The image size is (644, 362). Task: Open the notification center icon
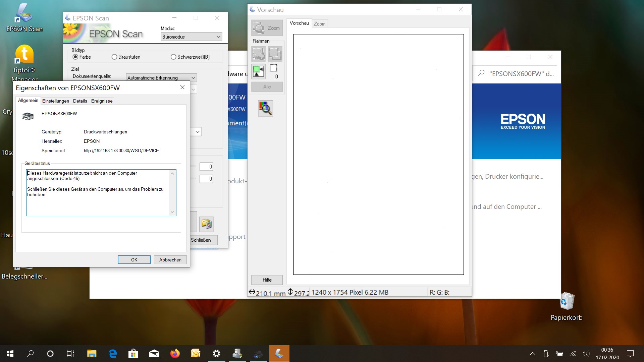coord(630,354)
